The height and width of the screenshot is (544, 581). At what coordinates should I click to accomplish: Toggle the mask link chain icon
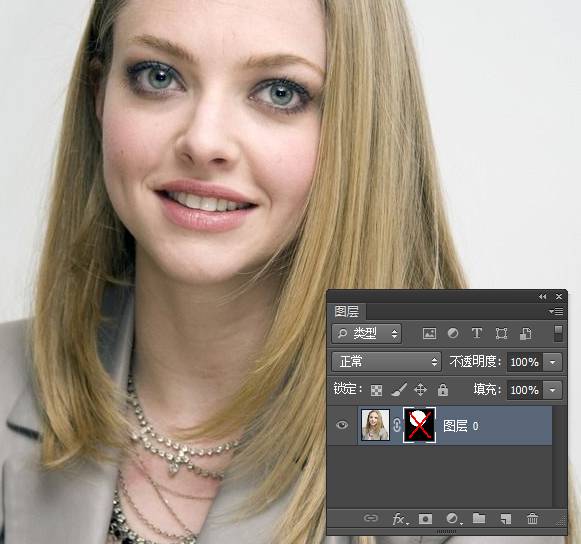(x=396, y=425)
